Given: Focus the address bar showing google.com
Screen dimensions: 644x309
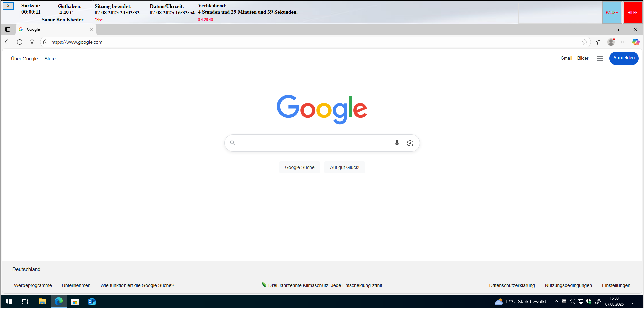Looking at the screenshot, I should 315,42.
